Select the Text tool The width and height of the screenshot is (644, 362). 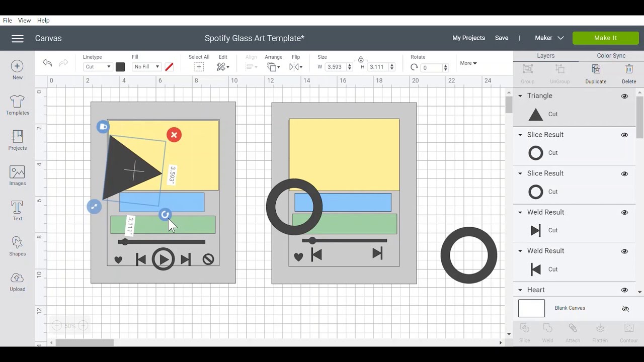[17, 211]
